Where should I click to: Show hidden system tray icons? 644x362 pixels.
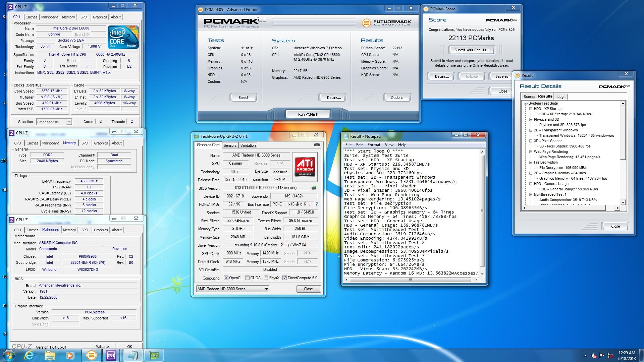[586, 356]
